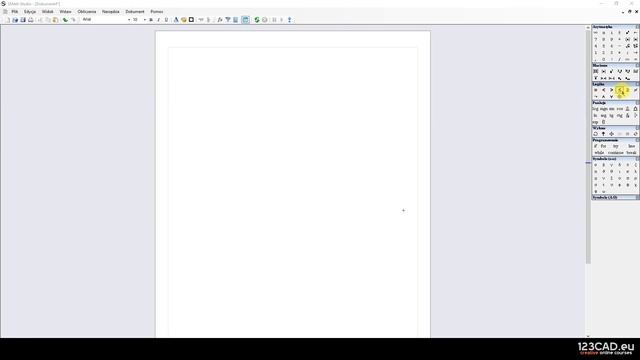The width and height of the screenshot is (640, 360).
Task: Insert the not-equal operator from Logika
Action: (x=636, y=90)
